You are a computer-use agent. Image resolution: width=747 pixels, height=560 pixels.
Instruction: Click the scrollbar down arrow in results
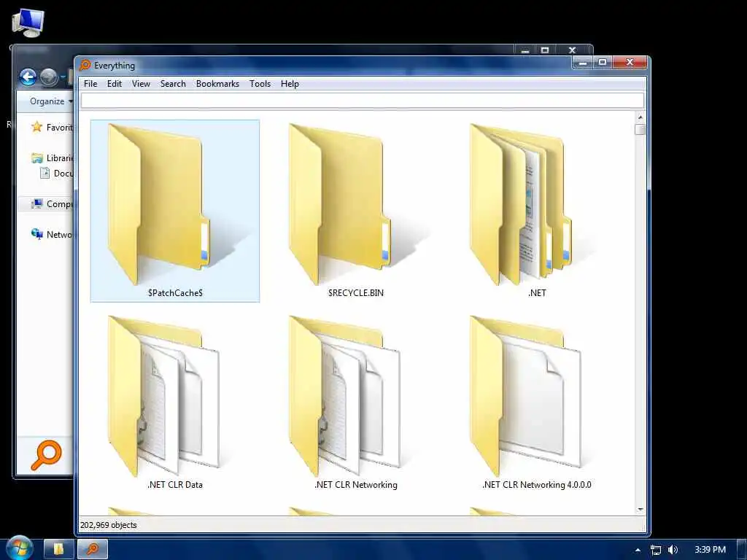click(640, 509)
